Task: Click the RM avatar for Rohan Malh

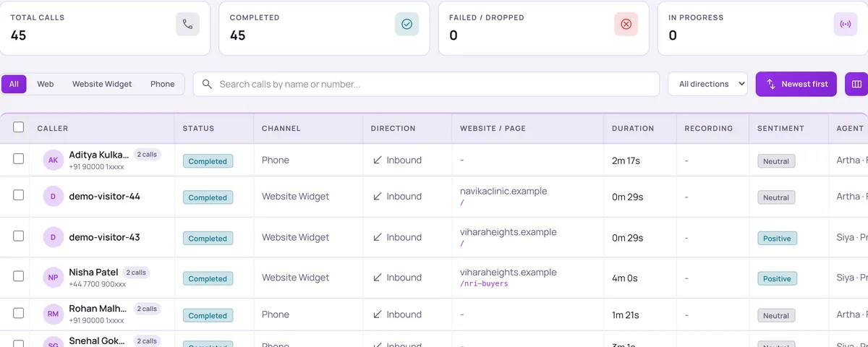Action: [54, 314]
